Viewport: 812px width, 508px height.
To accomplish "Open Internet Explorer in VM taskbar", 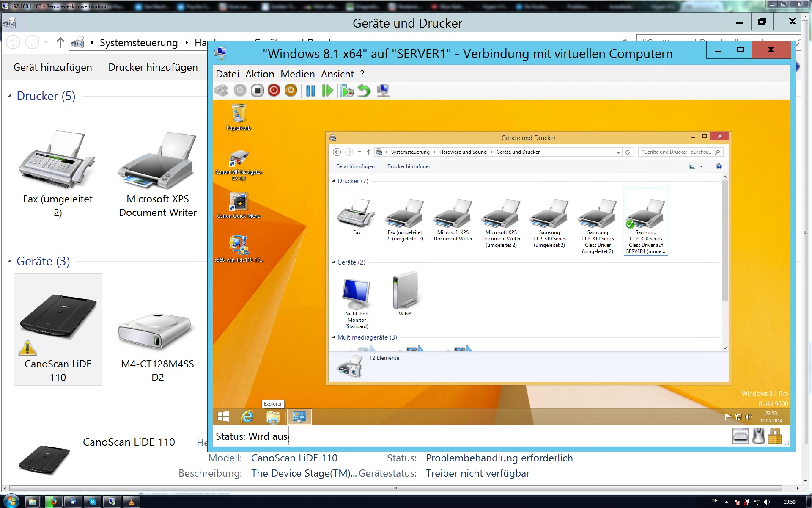I will pyautogui.click(x=247, y=417).
